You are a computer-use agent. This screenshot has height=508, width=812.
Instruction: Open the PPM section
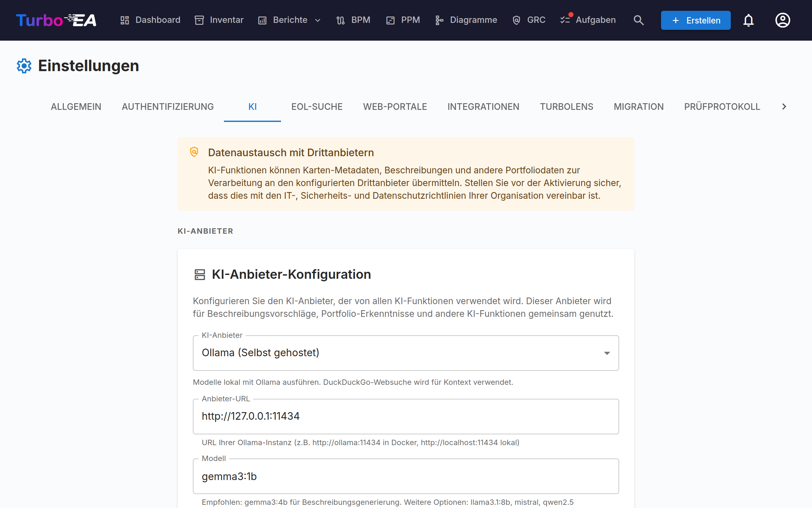tap(403, 20)
